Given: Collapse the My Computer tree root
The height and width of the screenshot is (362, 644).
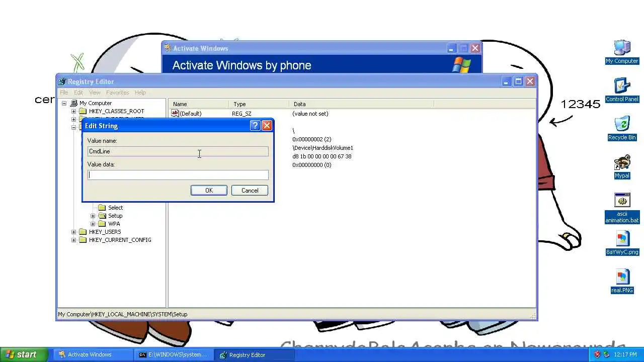Looking at the screenshot, I should 64,103.
